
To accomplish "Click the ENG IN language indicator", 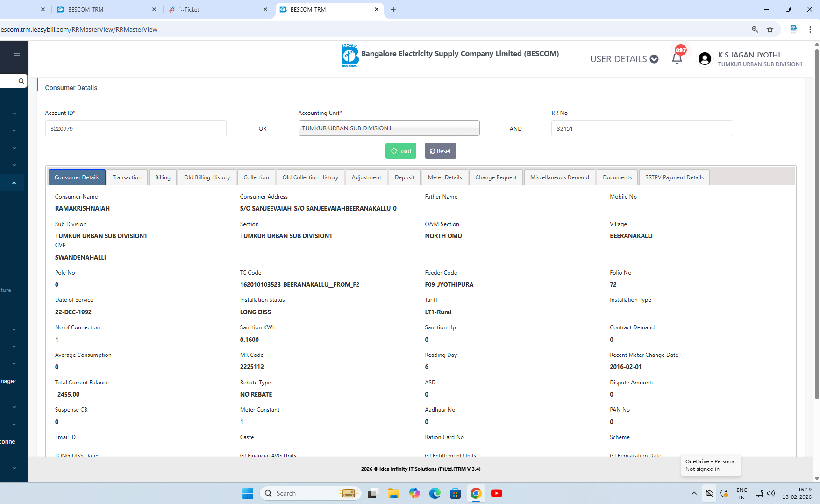I will 742,493.
